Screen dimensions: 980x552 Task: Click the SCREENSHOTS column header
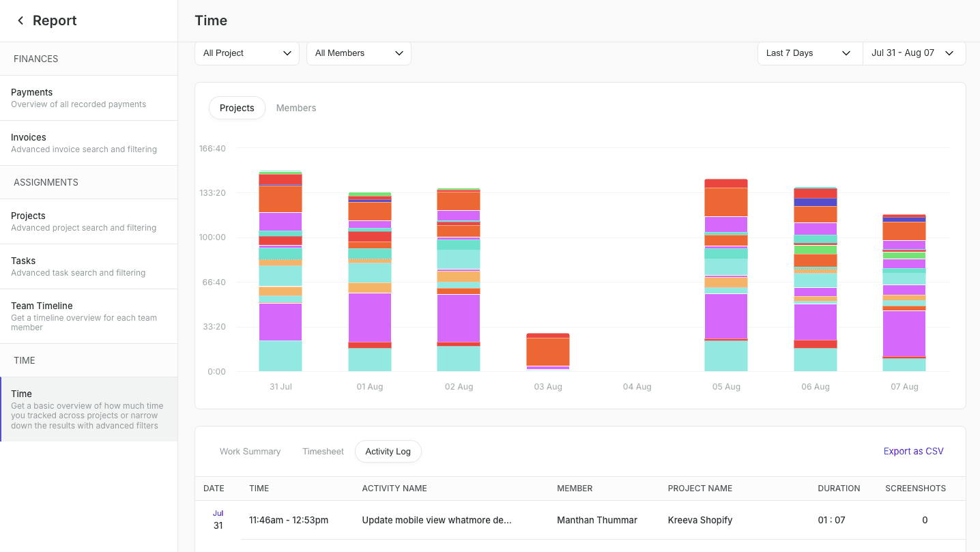tap(916, 489)
